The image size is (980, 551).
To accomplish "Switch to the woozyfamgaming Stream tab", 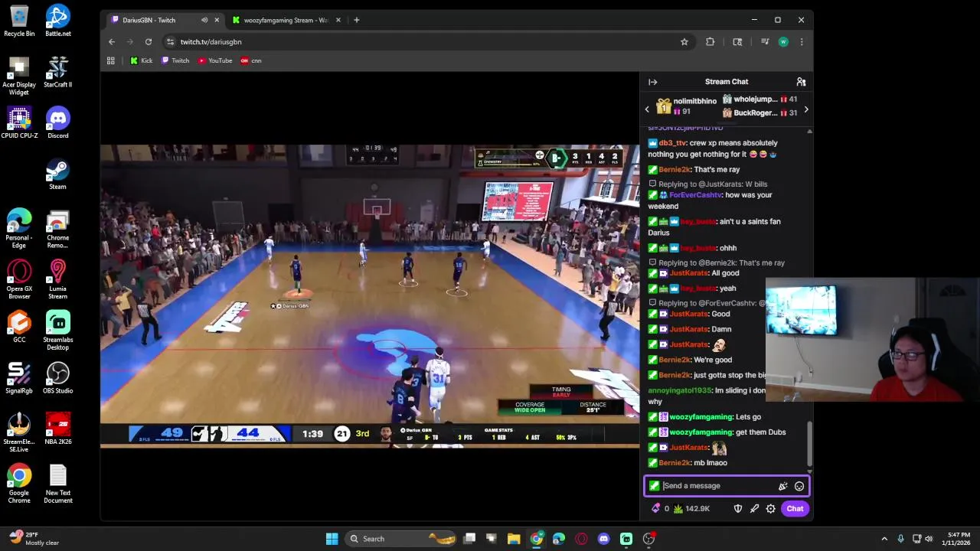I will tap(285, 20).
